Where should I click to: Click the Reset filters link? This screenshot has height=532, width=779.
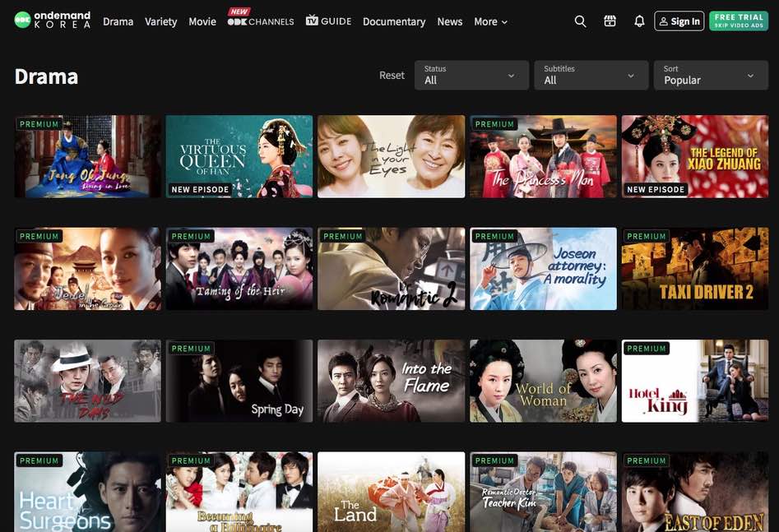pyautogui.click(x=391, y=75)
